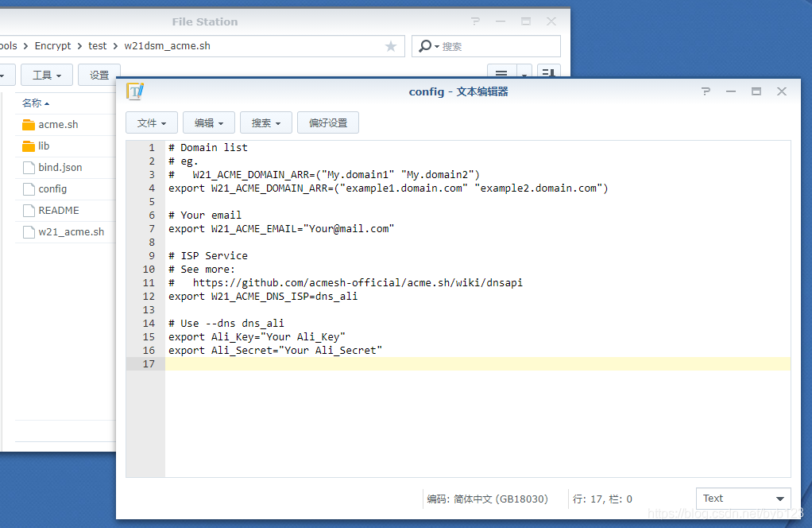Click the magnifier icon in the search box
This screenshot has width=812, height=528.
click(424, 45)
